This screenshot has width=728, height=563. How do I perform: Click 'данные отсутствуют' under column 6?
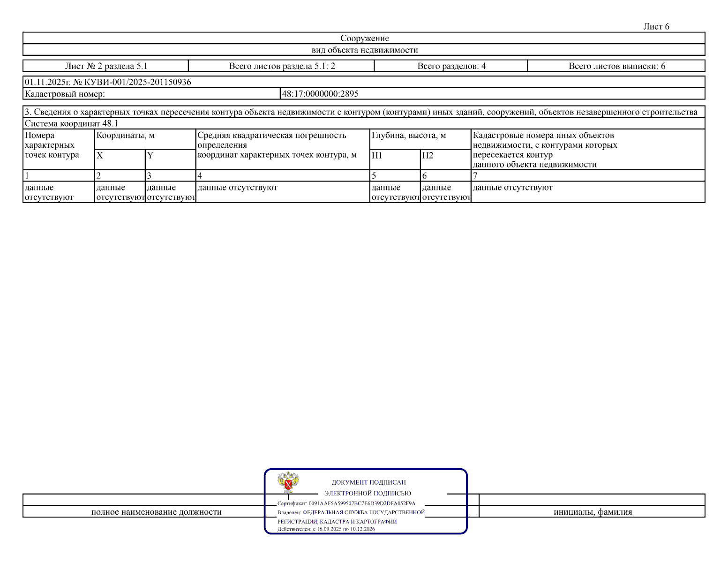tap(446, 192)
